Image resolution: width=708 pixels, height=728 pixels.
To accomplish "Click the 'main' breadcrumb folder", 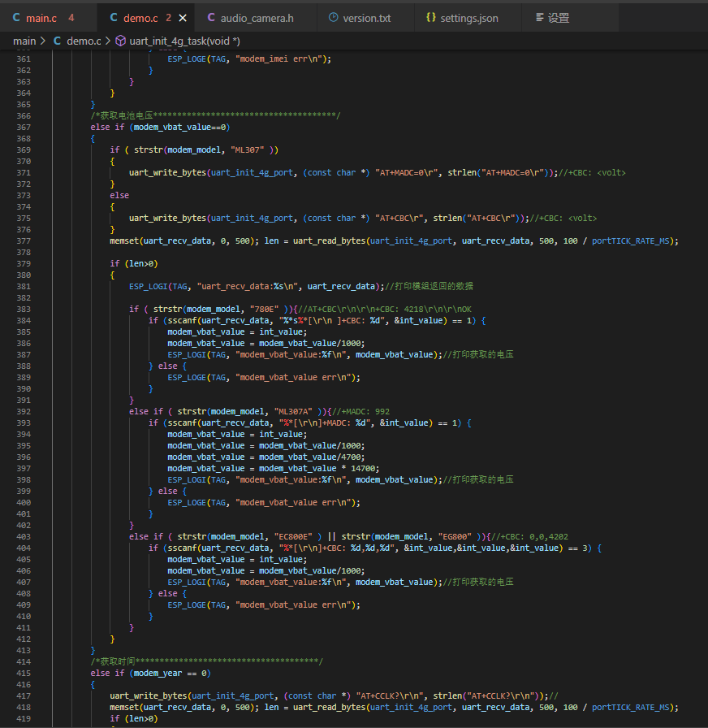I will click(x=24, y=41).
